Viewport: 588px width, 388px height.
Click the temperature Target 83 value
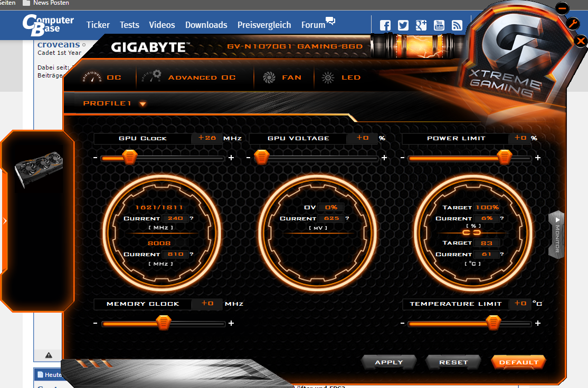[x=486, y=243]
